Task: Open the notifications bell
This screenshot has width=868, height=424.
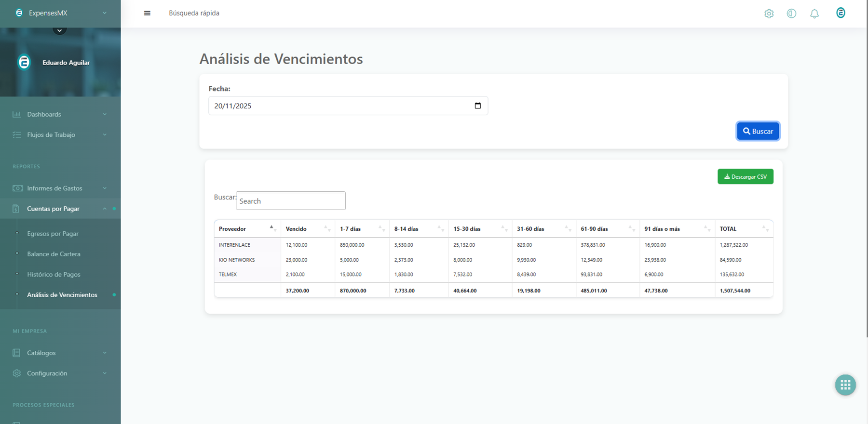Action: click(x=814, y=13)
